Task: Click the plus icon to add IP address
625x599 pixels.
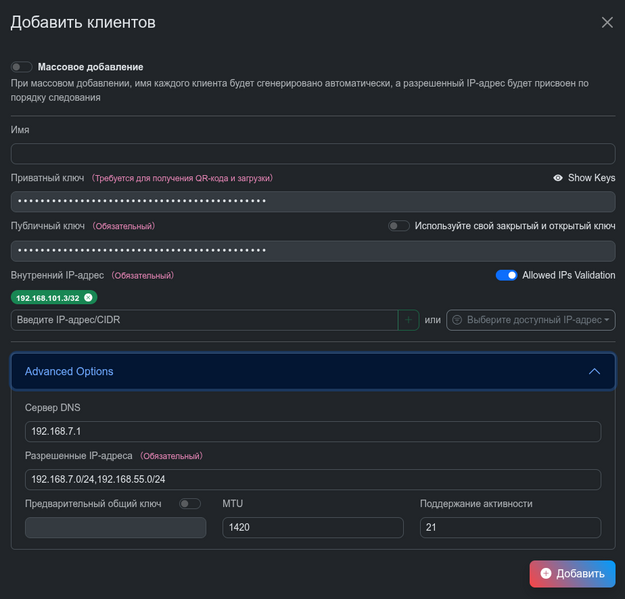Action: click(408, 320)
